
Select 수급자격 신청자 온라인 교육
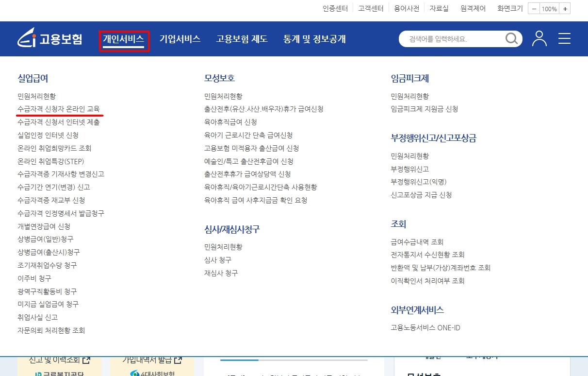coord(59,109)
